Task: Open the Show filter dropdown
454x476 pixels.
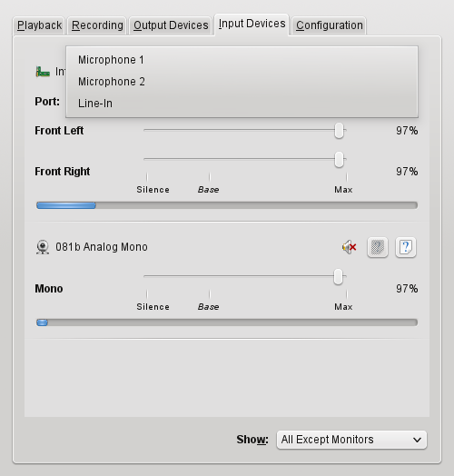Action: point(351,440)
